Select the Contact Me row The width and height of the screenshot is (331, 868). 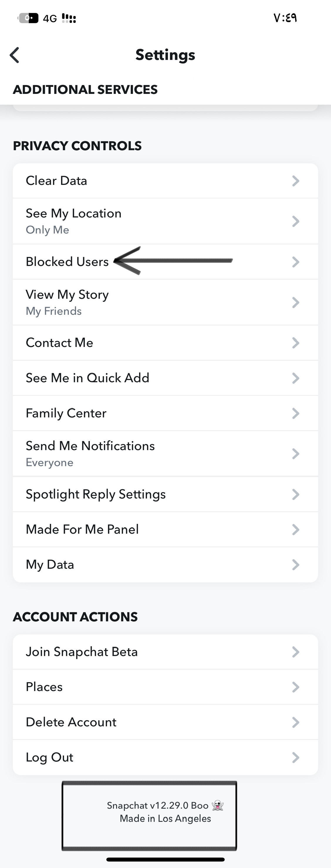click(x=165, y=343)
